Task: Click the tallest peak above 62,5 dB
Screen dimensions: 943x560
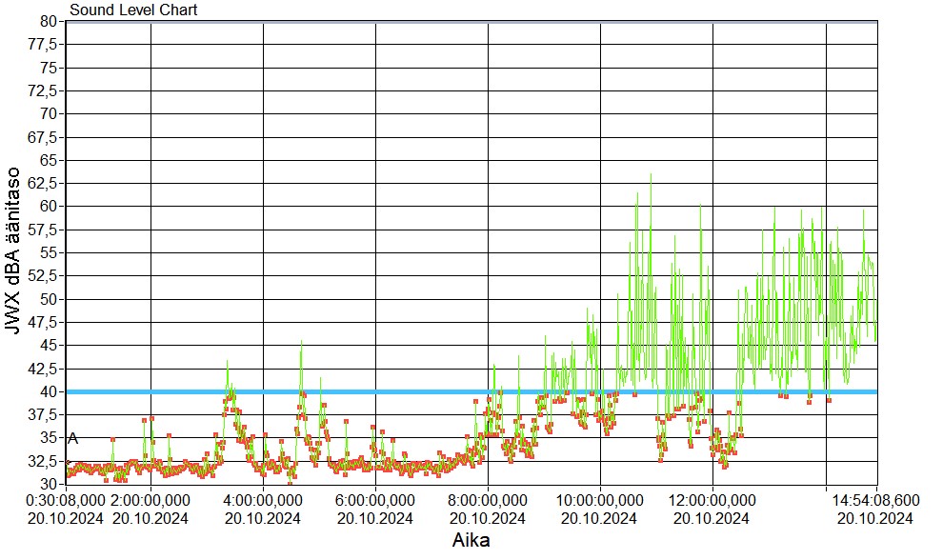Action: pos(651,175)
